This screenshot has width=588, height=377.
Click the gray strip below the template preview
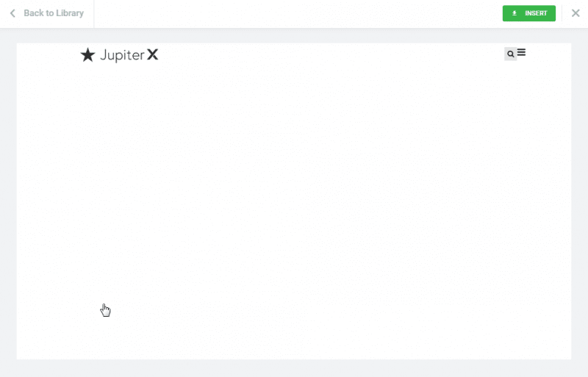point(293,368)
